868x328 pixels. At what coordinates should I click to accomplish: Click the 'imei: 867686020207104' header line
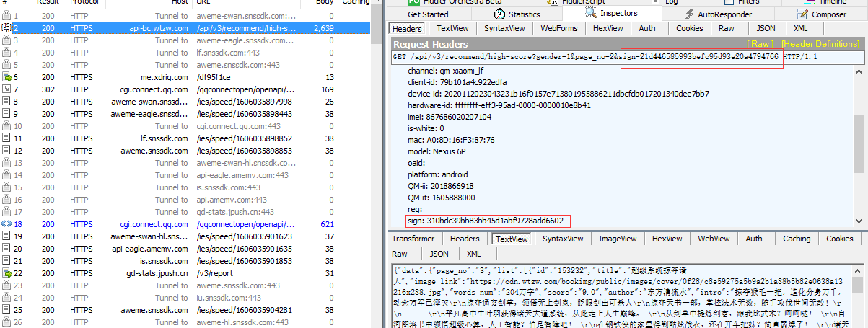coord(449,116)
